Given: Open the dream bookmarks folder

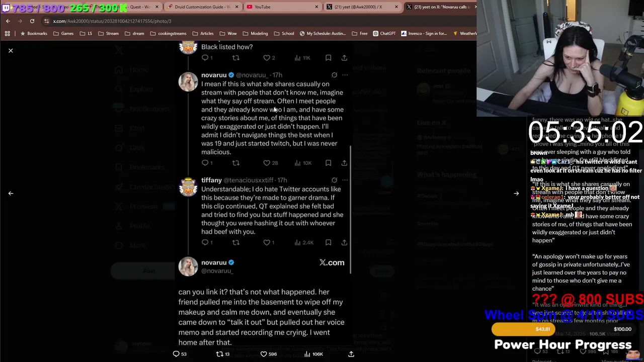Looking at the screenshot, I should (x=134, y=34).
